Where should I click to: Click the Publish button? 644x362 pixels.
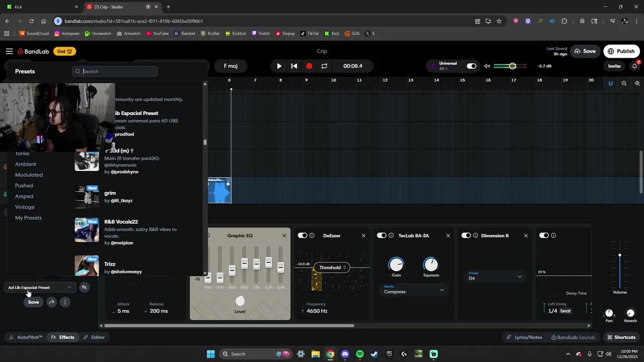pos(621,51)
